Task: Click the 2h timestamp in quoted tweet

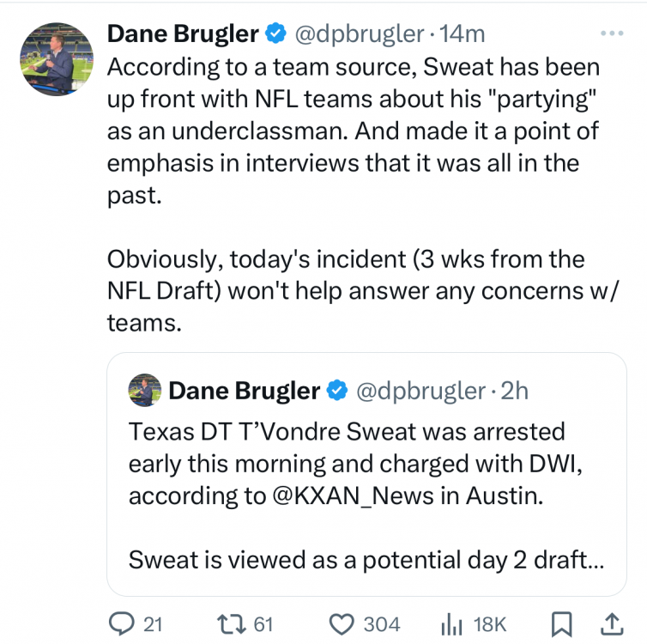Action: tap(515, 392)
